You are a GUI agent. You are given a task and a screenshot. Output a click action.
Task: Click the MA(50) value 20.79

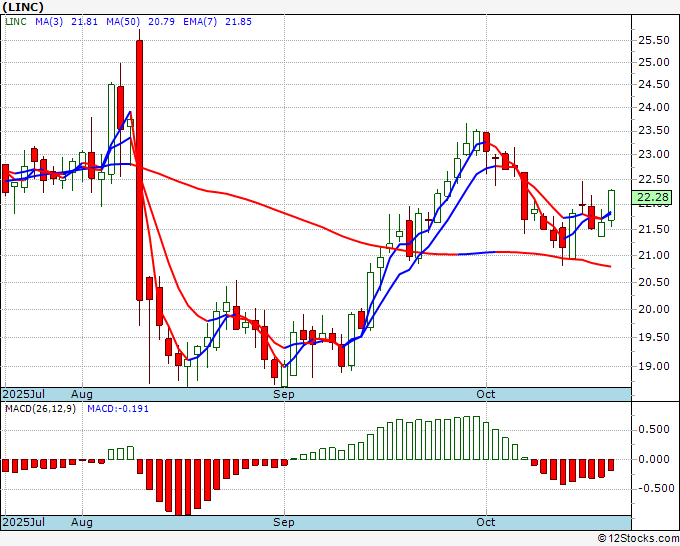click(161, 21)
